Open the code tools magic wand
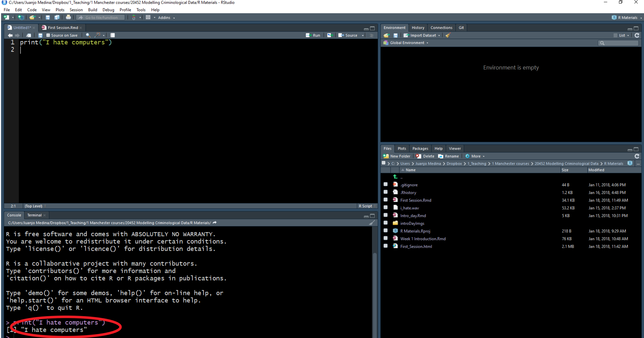Screen dimensions: 644x338 click(x=98, y=35)
